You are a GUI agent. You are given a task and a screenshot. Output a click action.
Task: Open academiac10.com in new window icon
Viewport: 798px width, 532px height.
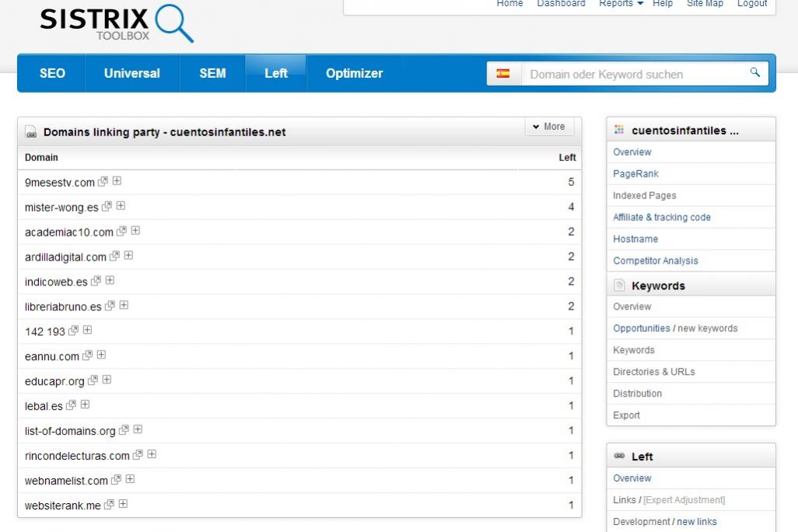[x=121, y=231]
